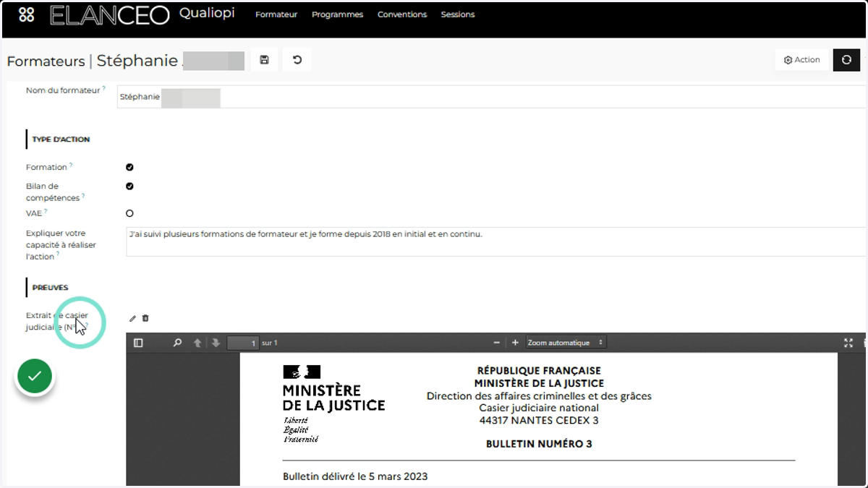
Task: Click the Bilan de compétences label
Action: pyautogui.click(x=54, y=192)
